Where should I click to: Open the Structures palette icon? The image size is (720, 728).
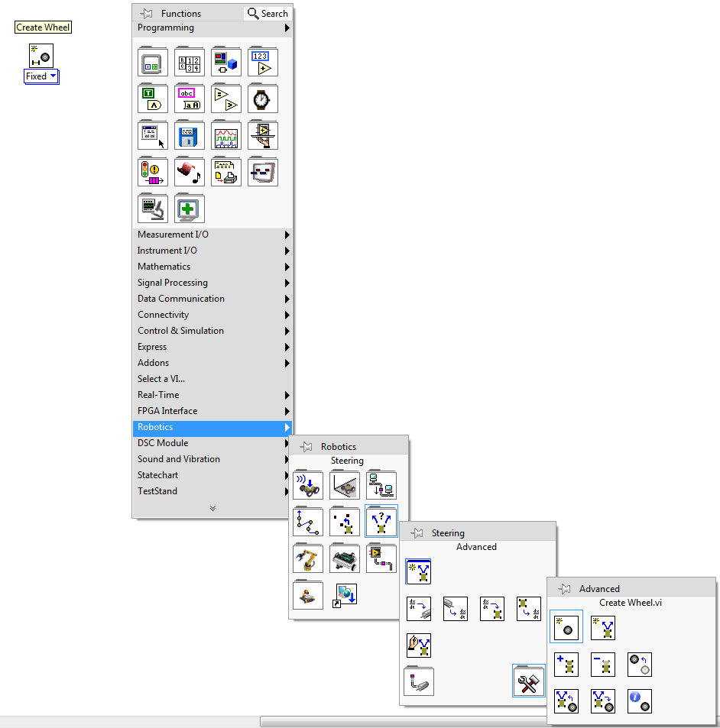152,62
